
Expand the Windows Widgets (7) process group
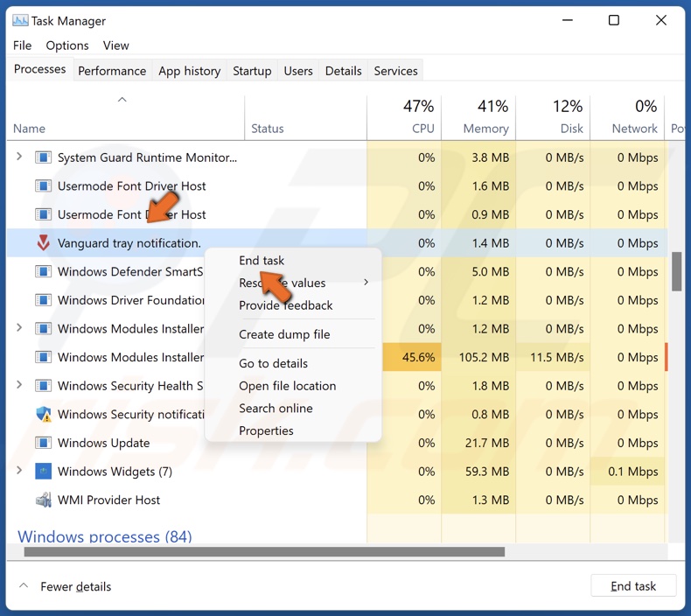coord(19,471)
